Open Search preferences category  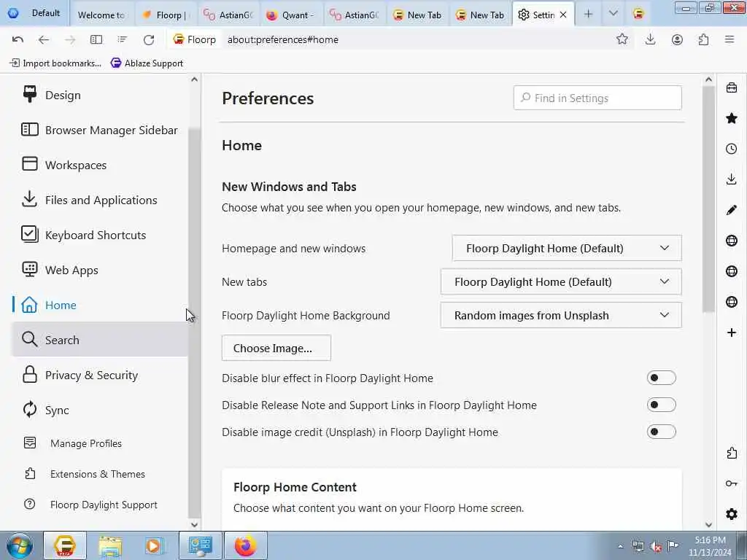[x=100, y=340]
